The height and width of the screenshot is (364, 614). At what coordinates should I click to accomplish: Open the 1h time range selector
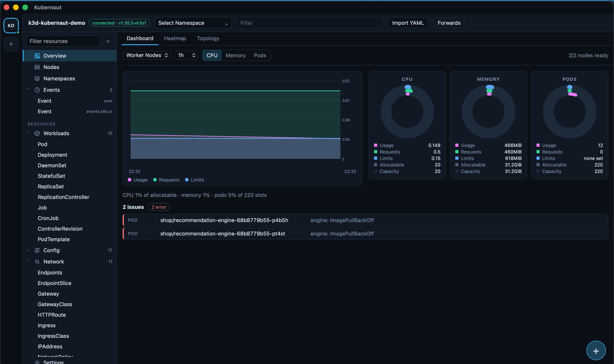pyautogui.click(x=186, y=55)
